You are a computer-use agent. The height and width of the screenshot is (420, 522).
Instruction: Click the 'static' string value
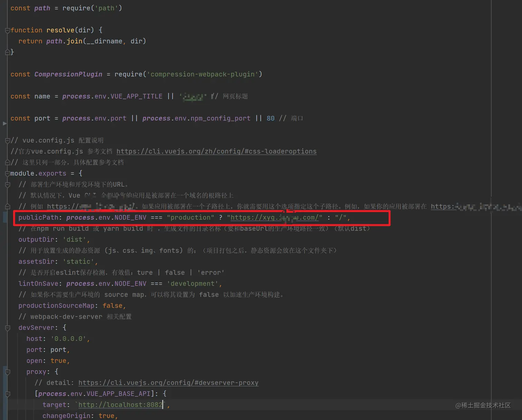click(x=78, y=261)
